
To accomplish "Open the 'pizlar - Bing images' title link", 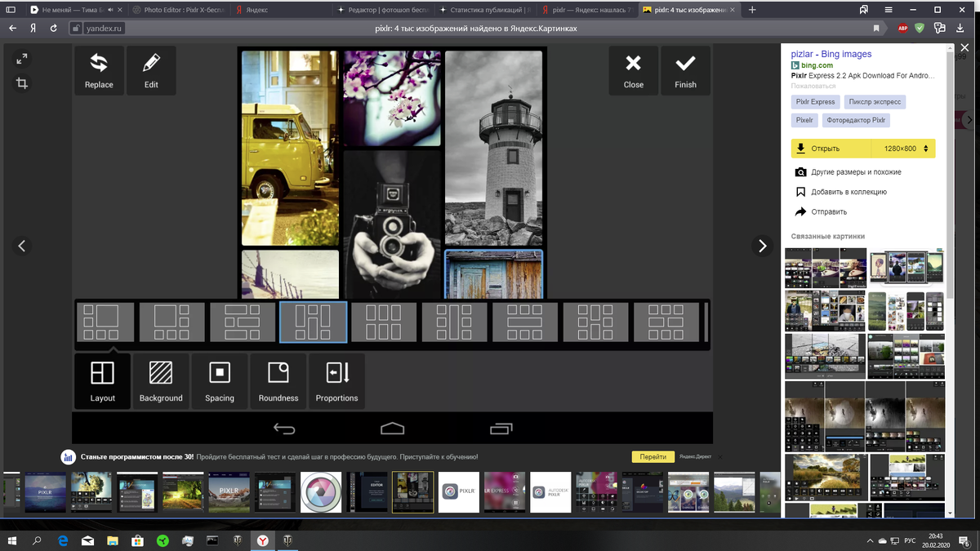I will [x=831, y=54].
